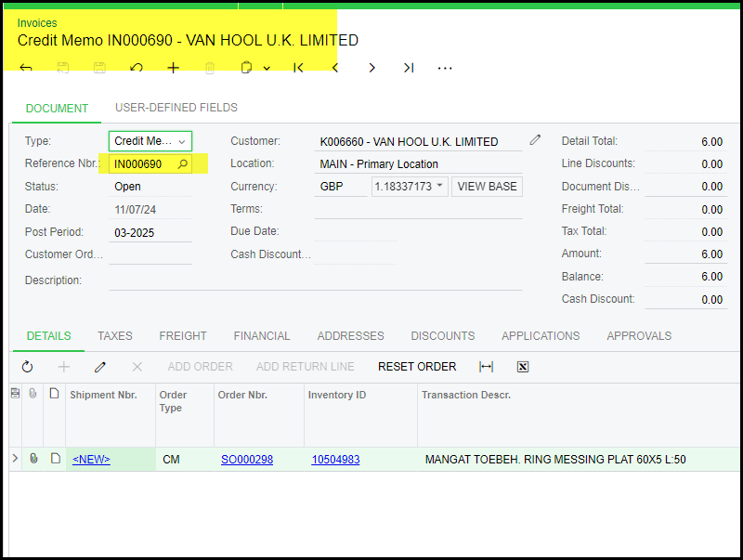743x560 pixels.
Task: Edit the customer with pencil icon
Action: pyautogui.click(x=535, y=140)
